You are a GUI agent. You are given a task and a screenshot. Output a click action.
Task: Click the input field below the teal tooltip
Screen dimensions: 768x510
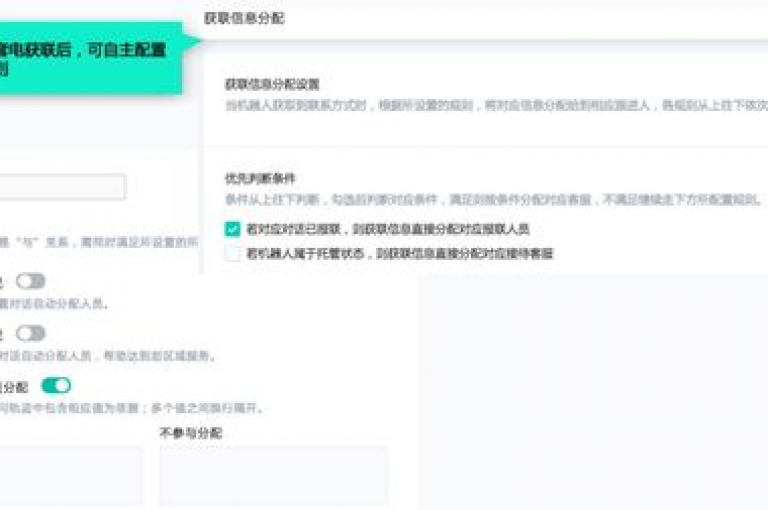[x=63, y=187]
